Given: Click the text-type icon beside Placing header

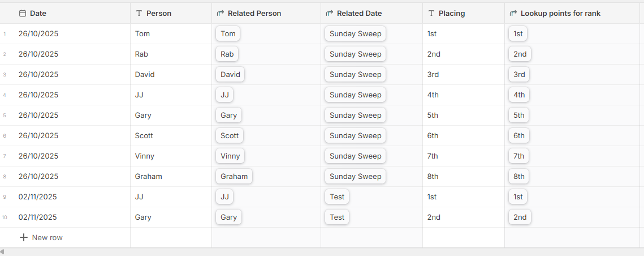Looking at the screenshot, I should pyautogui.click(x=431, y=13).
